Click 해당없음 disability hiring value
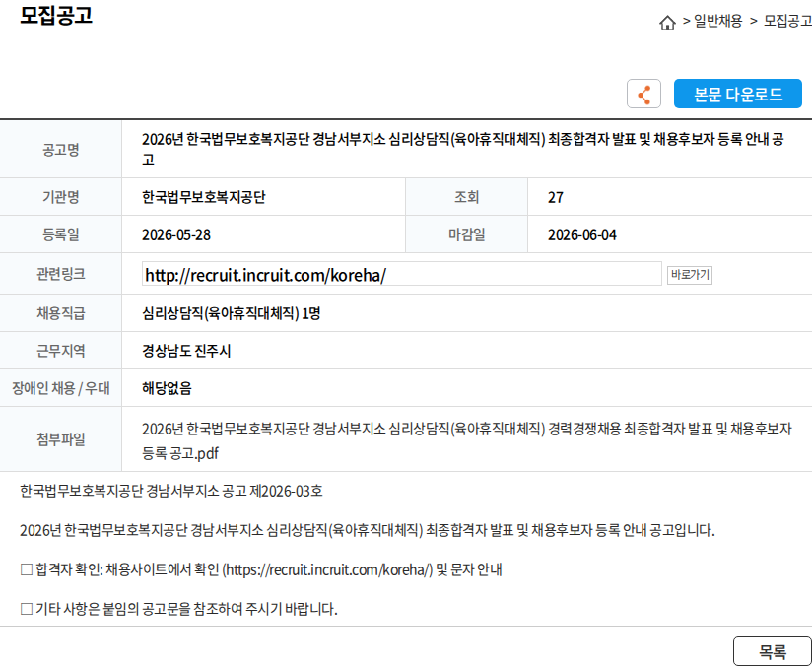This screenshot has width=812, height=667. (167, 388)
